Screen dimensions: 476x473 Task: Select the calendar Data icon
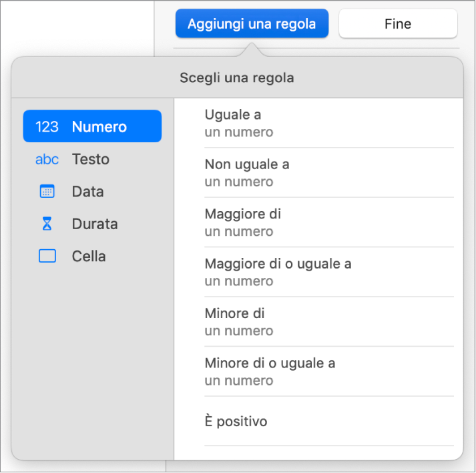[x=47, y=191]
